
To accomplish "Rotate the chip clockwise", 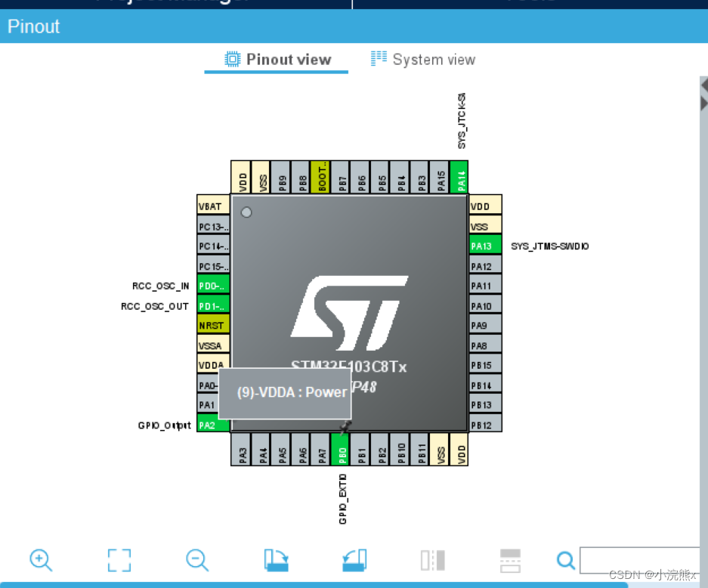I will coord(277,560).
